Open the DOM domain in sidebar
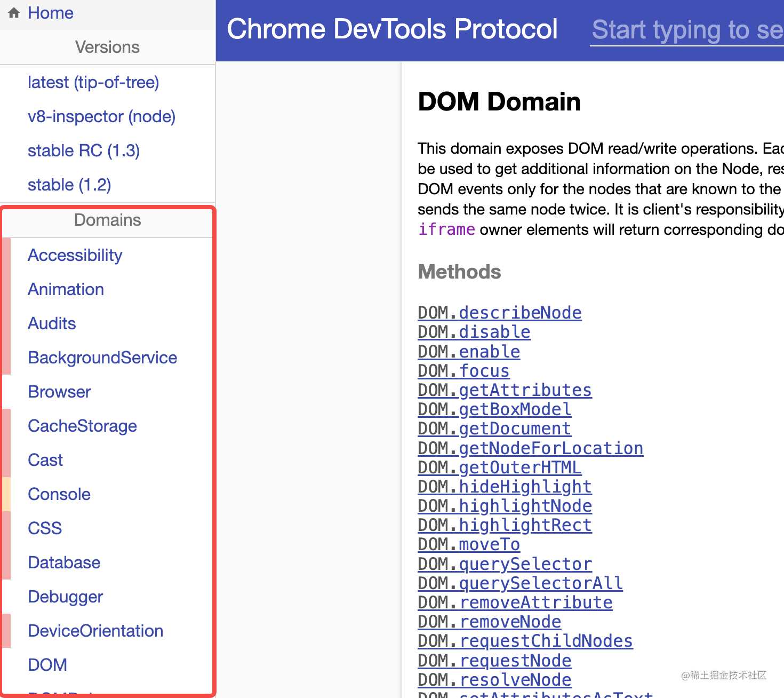The width and height of the screenshot is (784, 698). (47, 665)
